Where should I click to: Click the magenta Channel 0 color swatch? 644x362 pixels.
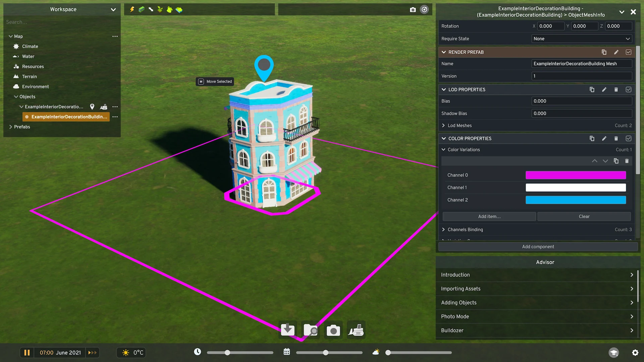576,175
